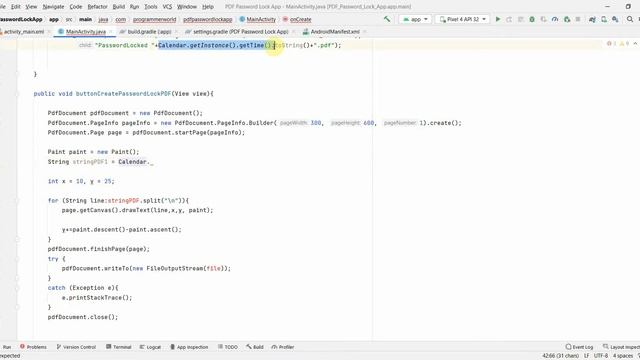The width and height of the screenshot is (640, 360).
Task: Click the MainActivity breadcrumb
Action: coord(258,19)
